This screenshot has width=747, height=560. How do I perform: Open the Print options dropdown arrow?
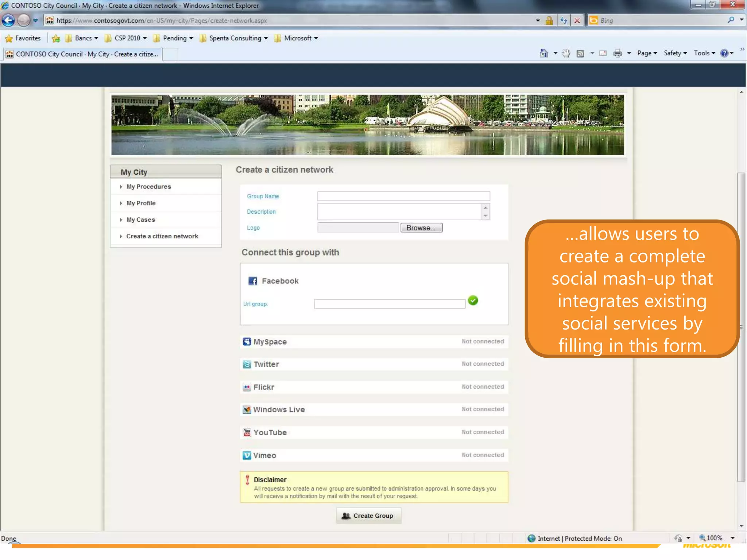tap(629, 54)
